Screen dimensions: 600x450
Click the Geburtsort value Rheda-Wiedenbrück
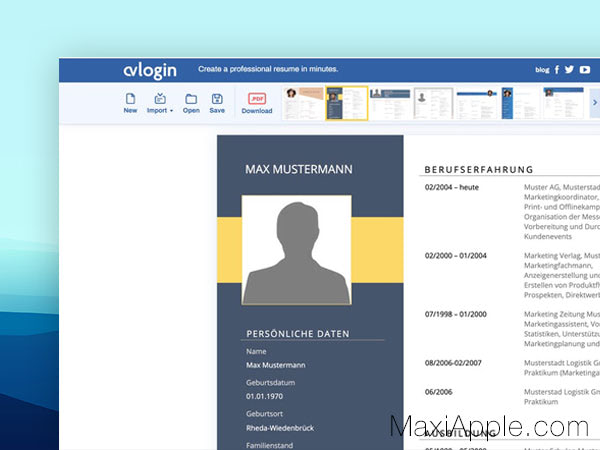pyautogui.click(x=280, y=428)
